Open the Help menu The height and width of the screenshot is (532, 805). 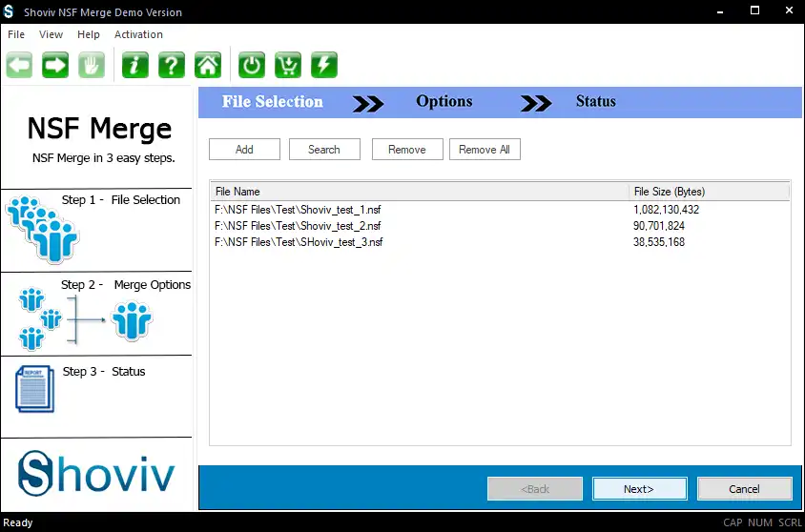click(x=89, y=34)
